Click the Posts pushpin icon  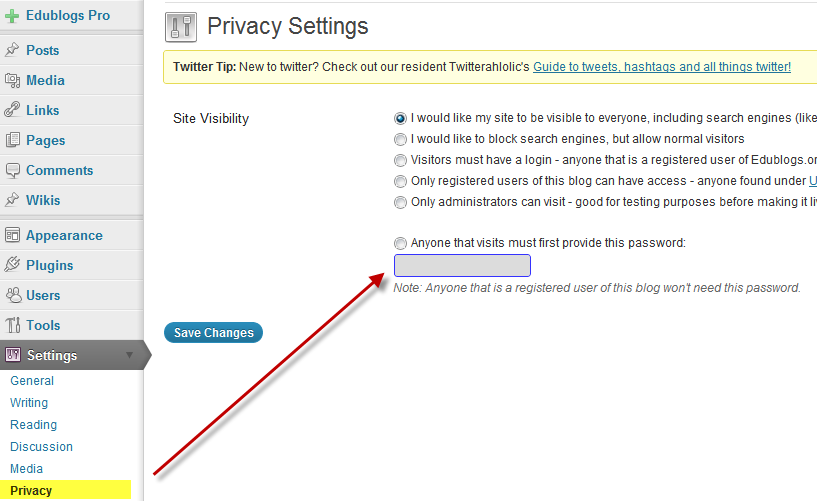coord(12,50)
